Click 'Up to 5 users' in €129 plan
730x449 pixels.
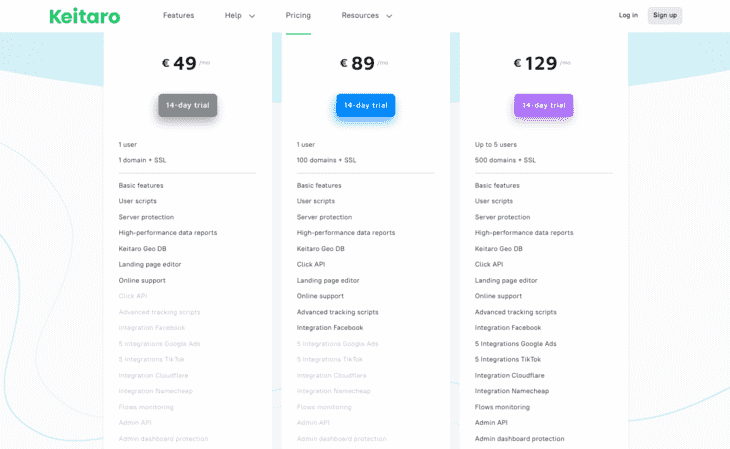(496, 144)
